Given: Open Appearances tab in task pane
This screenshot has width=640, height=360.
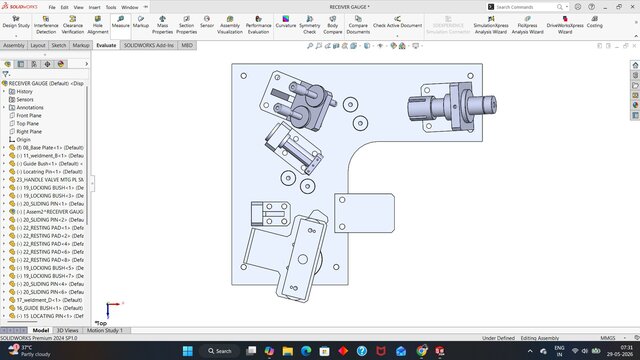Looking at the screenshot, I should click(x=635, y=105).
